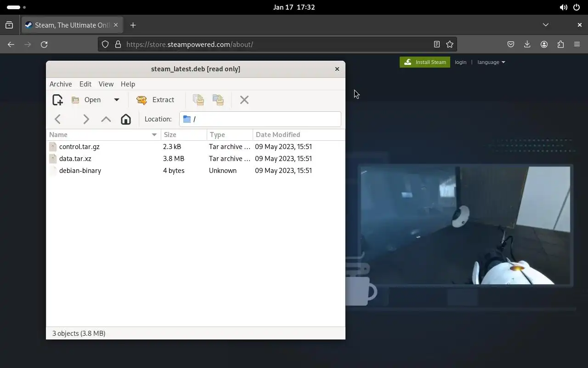This screenshot has width=588, height=368.
Task: Click the Unknown type cell
Action: [x=223, y=171]
